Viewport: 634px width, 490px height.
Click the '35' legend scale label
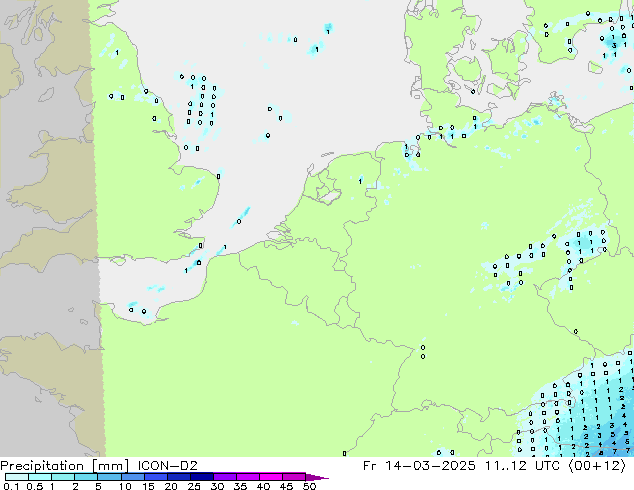click(240, 486)
